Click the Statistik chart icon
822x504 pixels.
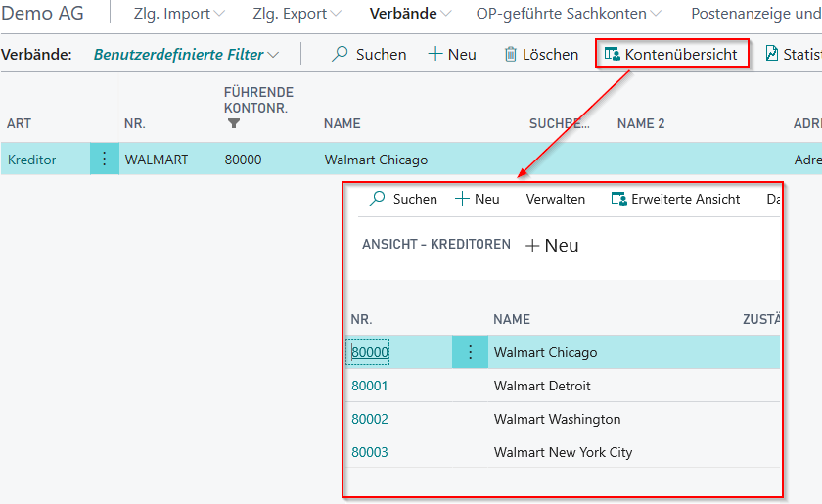tap(772, 54)
